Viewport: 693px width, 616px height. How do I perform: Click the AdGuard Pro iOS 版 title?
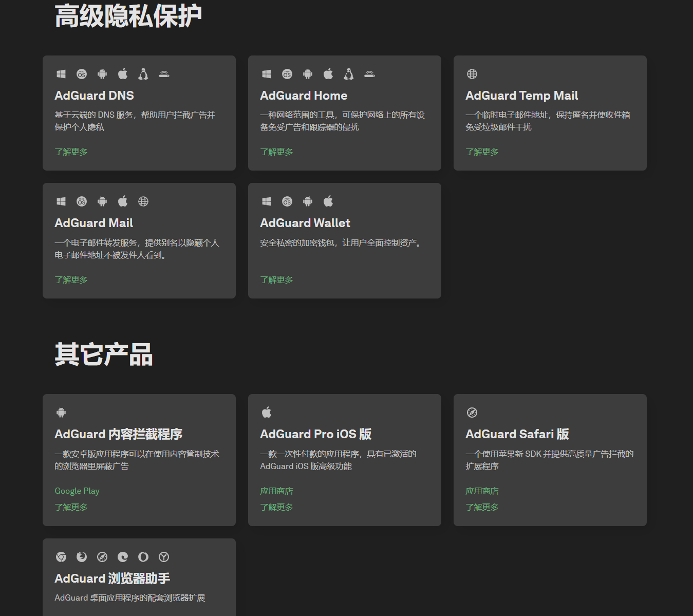[316, 434]
